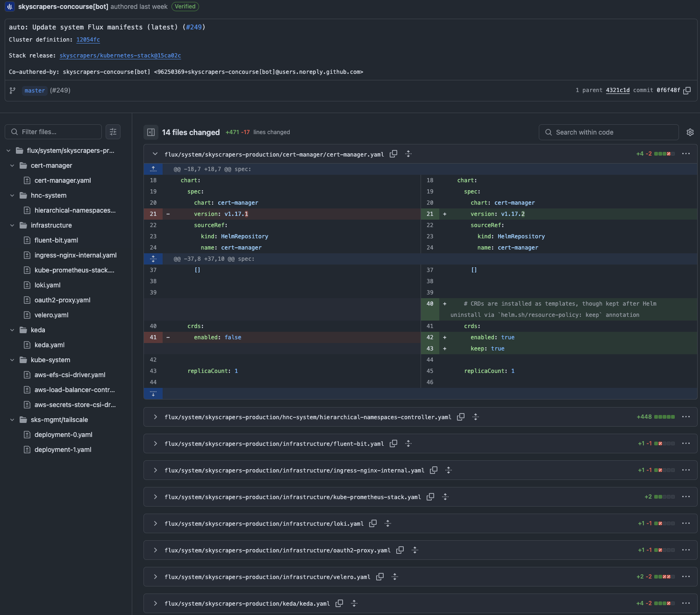Copy the fluent-bit.yaml file path
The image size is (700, 615).
tap(393, 443)
